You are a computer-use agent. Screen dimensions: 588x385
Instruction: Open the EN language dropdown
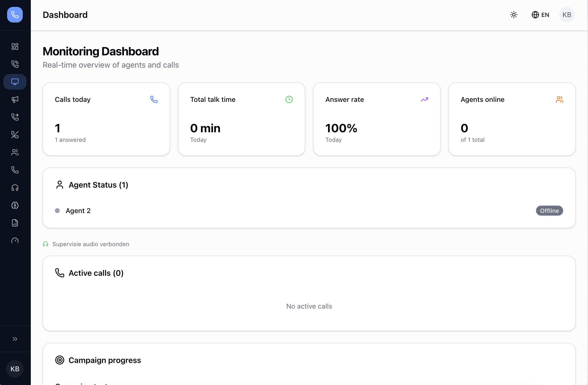(541, 15)
